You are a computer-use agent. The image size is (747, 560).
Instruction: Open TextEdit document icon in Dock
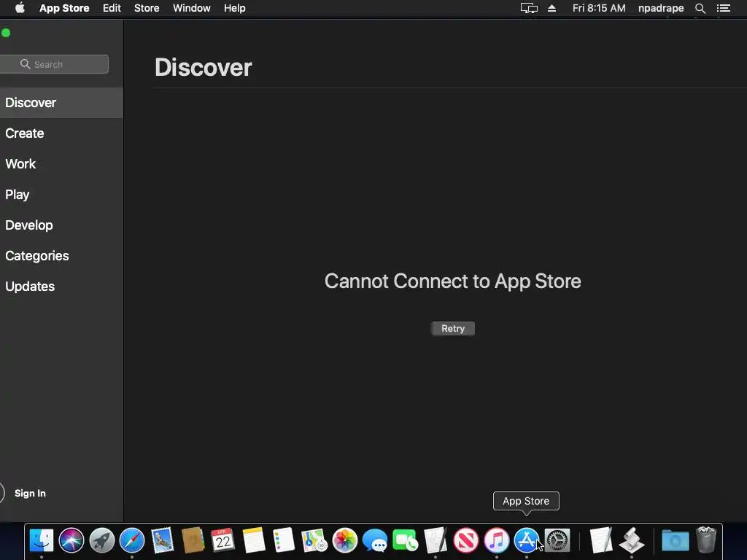(601, 540)
